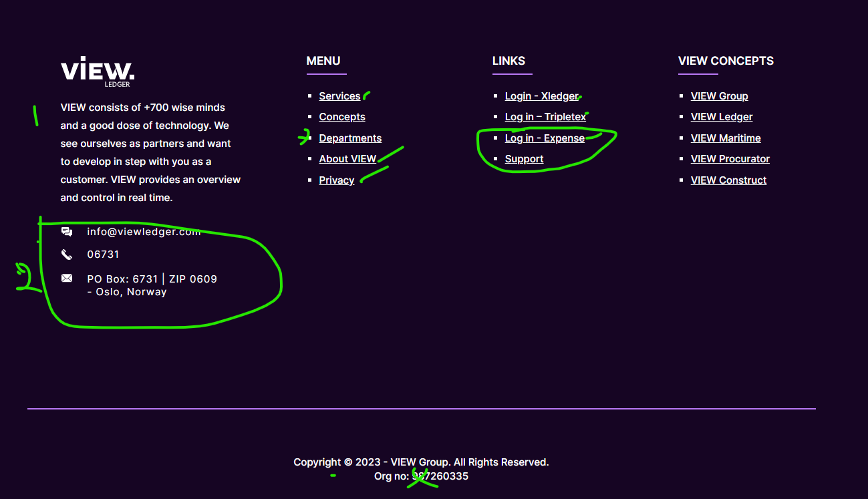Click the chat bubble email icon

(x=67, y=232)
